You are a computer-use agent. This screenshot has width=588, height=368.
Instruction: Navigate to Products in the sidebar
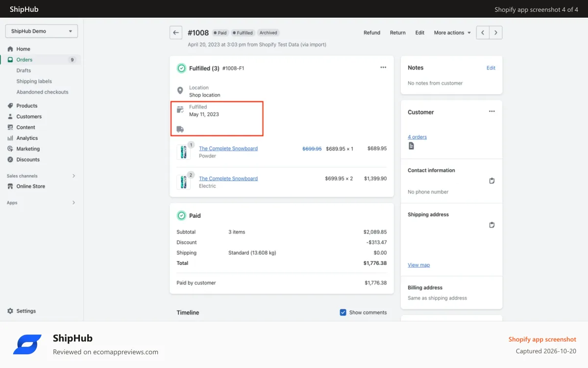click(27, 105)
